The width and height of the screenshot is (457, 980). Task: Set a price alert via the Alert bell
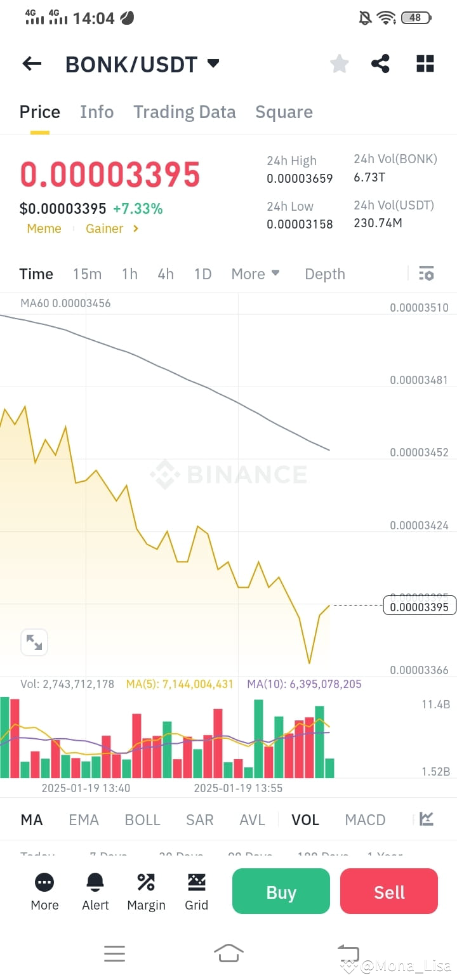click(x=95, y=891)
